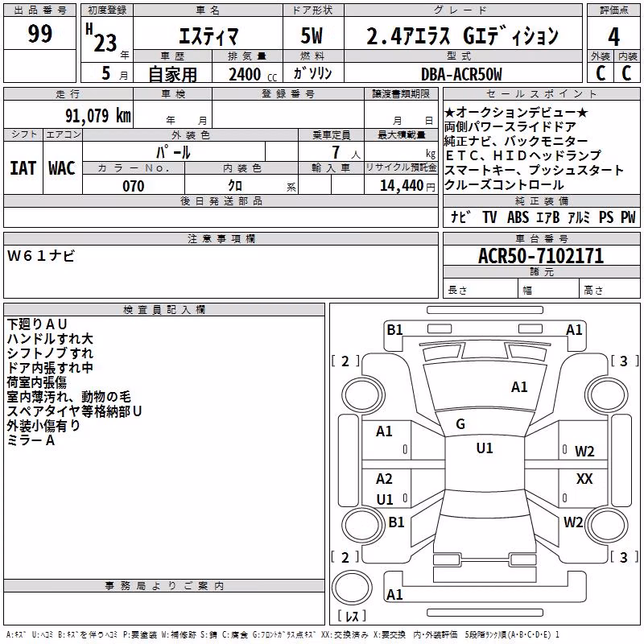The width and height of the screenshot is (644, 644).
Task: Click the 自家用 vehicle history value
Action: coord(172,74)
